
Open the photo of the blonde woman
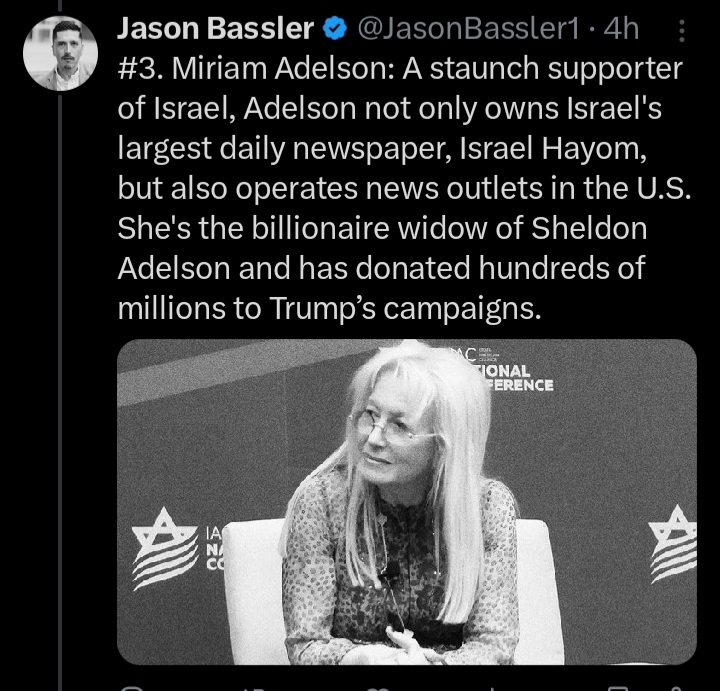pos(407,500)
